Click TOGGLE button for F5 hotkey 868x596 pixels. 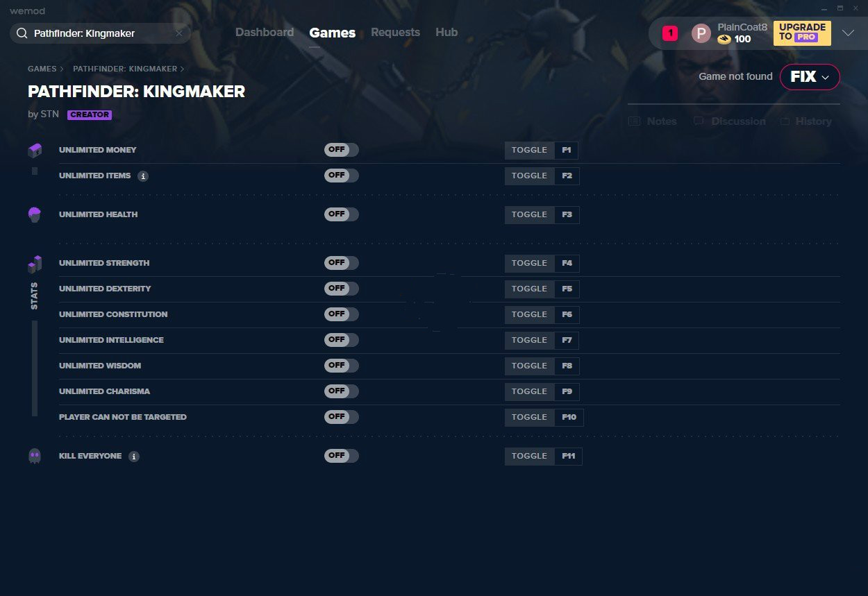(530, 289)
